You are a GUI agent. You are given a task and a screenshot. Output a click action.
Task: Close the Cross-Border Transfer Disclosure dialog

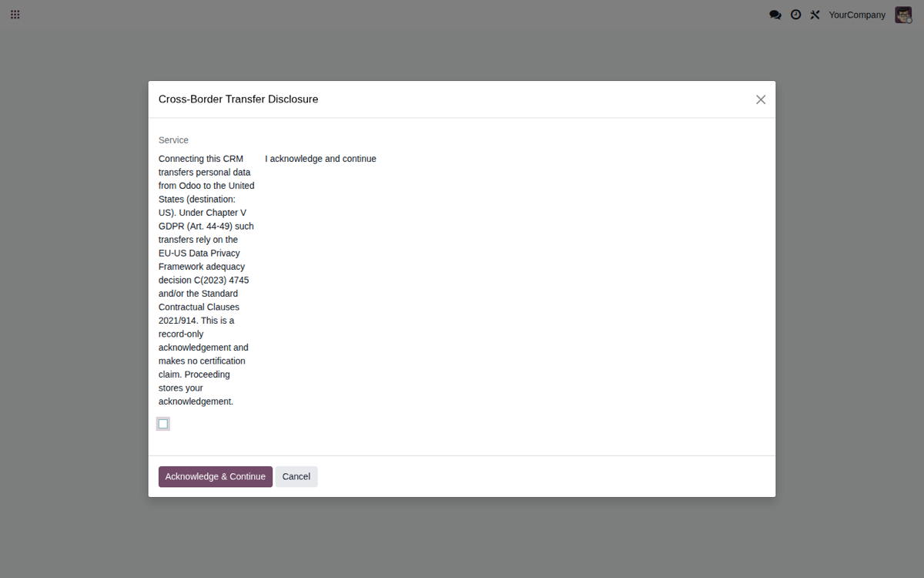point(761,99)
